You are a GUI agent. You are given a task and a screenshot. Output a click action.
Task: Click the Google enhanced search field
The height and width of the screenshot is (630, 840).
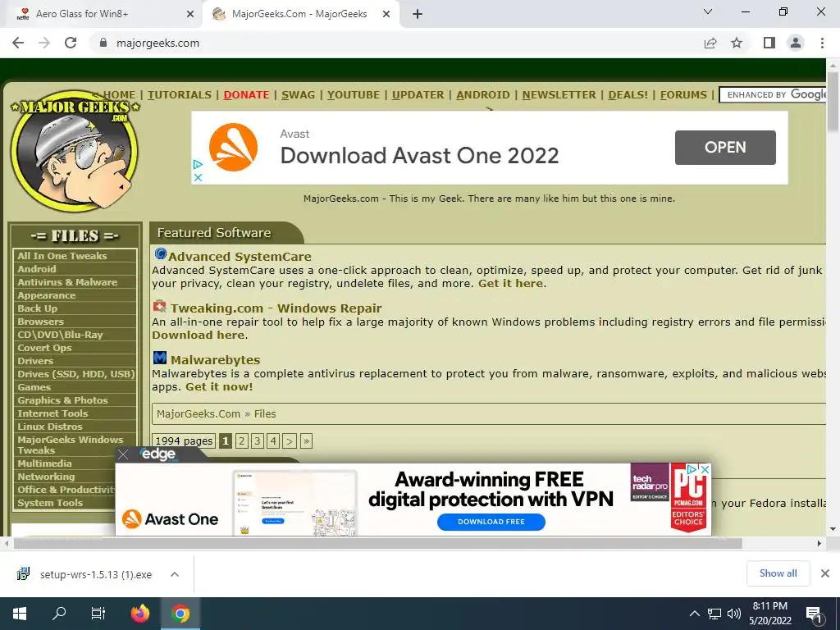[773, 95]
